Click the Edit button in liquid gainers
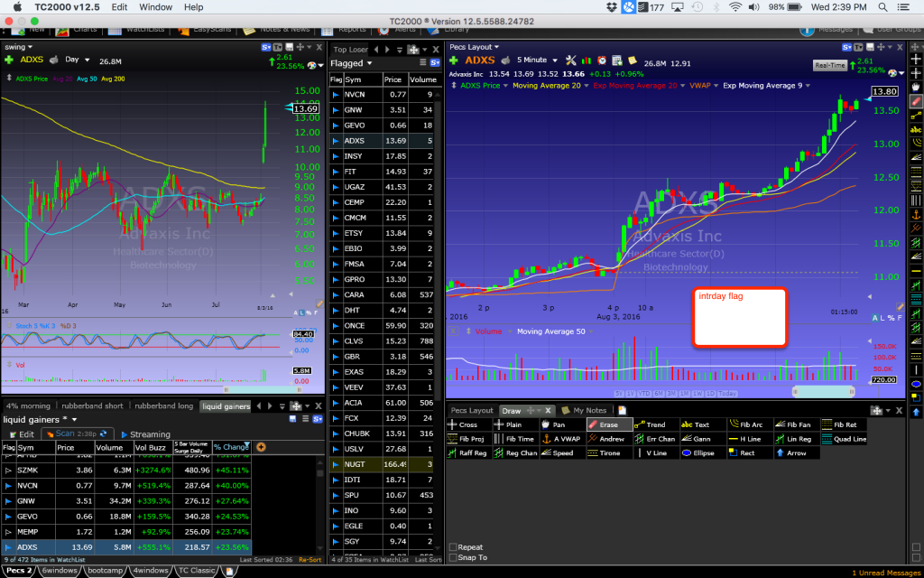 [x=22, y=434]
